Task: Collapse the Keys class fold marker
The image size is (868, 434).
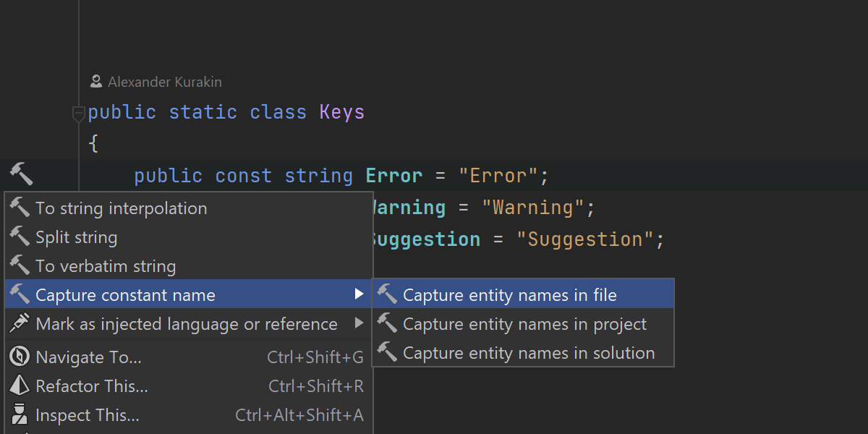Action: point(78,114)
